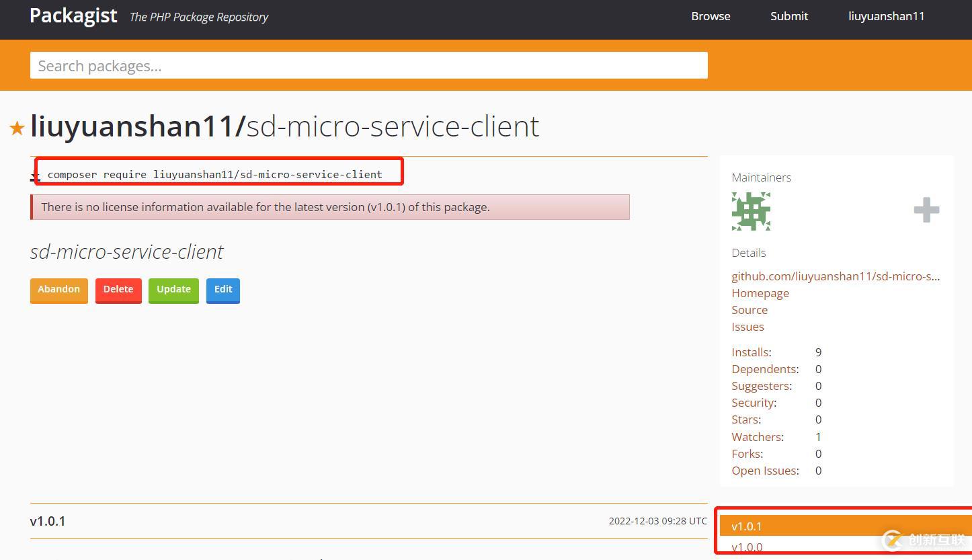Select the composer require command text
This screenshot has height=560, width=972.
tap(214, 174)
